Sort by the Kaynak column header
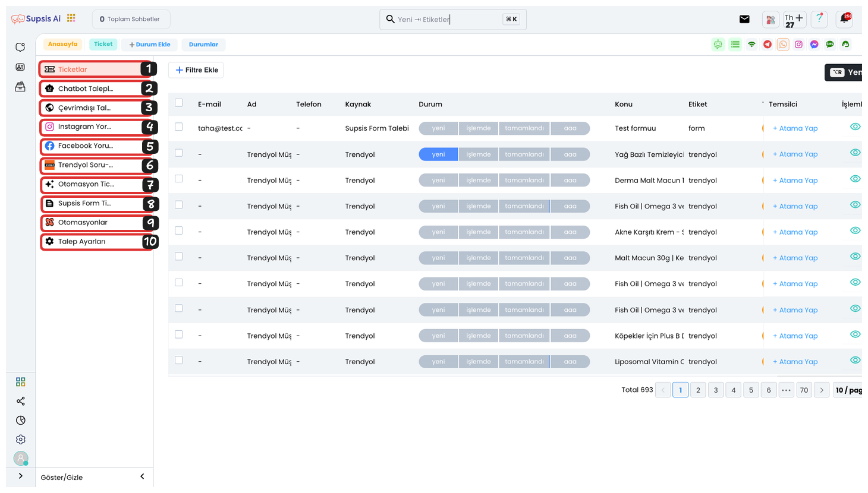Screen dimensions: 868x493 tap(358, 104)
